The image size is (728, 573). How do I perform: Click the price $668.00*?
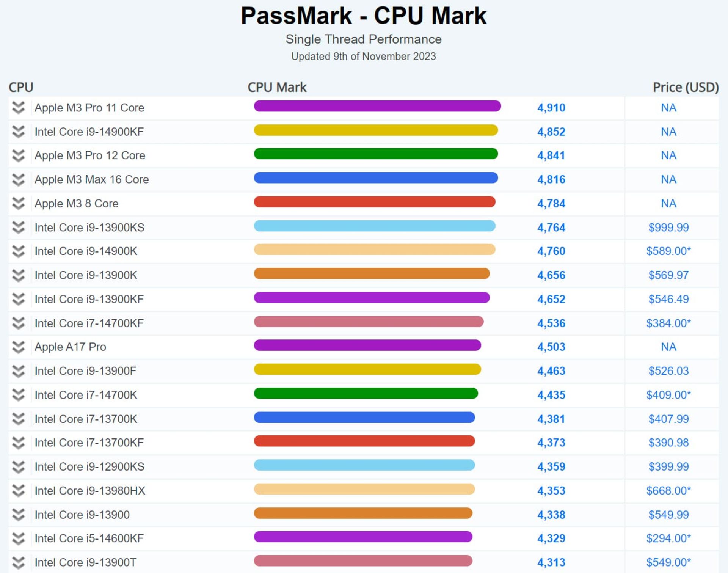[x=668, y=491]
